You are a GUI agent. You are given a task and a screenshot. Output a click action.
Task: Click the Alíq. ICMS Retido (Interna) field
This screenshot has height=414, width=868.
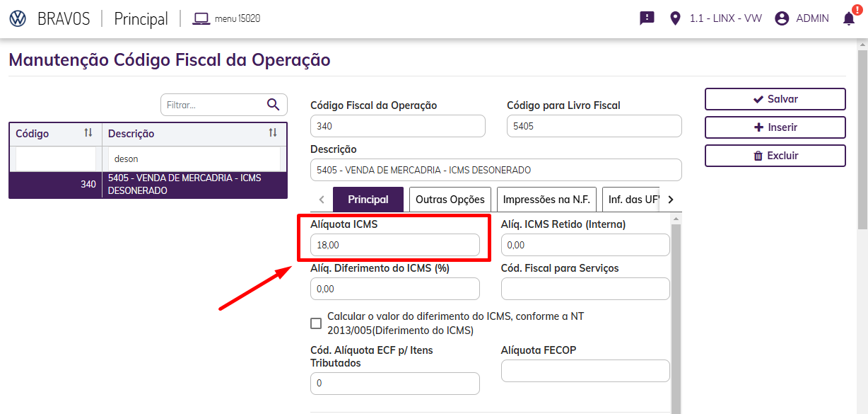[x=585, y=245]
